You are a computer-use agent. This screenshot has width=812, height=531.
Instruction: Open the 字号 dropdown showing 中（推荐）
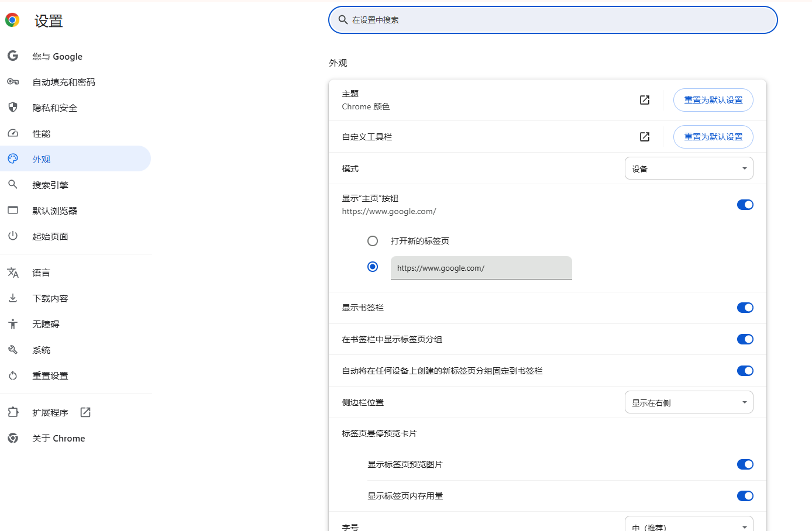(x=689, y=525)
